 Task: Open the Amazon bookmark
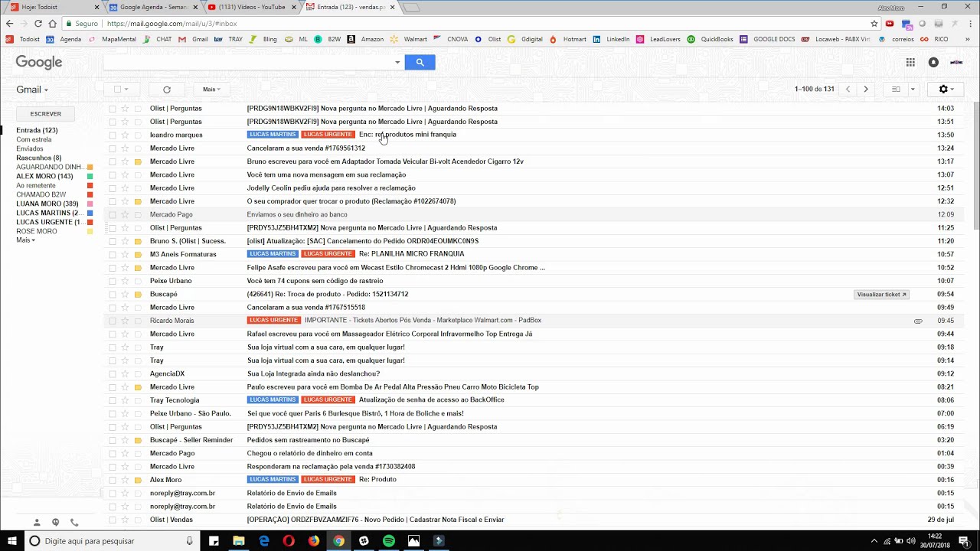point(365,39)
